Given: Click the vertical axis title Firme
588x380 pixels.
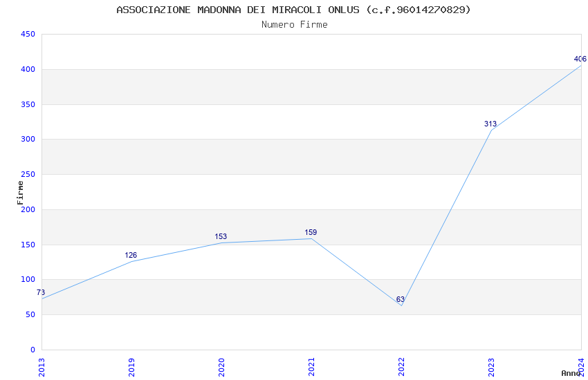Looking at the screenshot, I should 20,193.
